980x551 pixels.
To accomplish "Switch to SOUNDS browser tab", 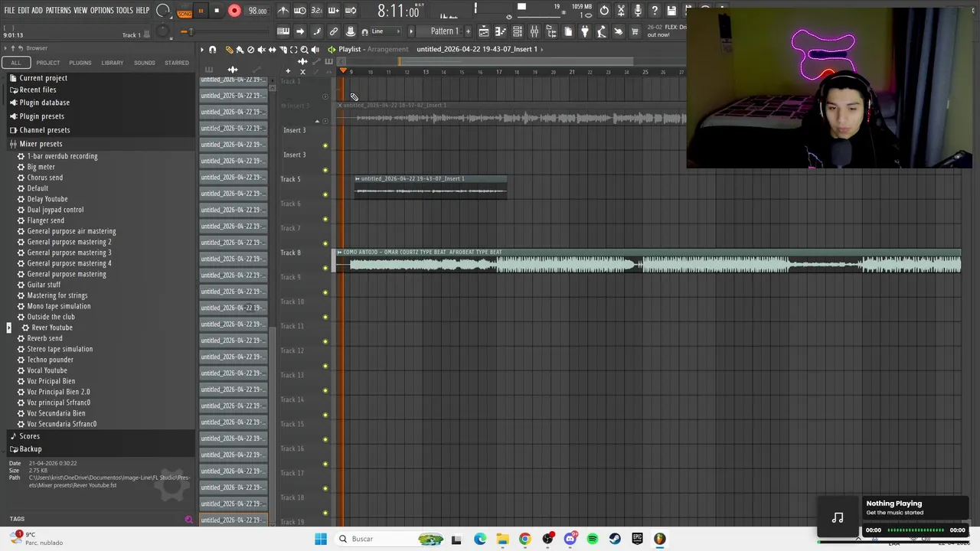I will (144, 63).
